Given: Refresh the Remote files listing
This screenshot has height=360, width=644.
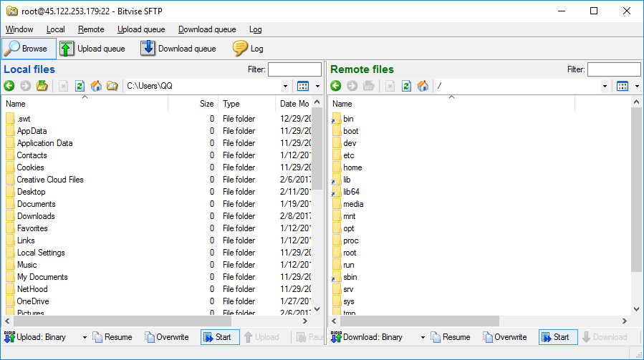Looking at the screenshot, I should pyautogui.click(x=406, y=86).
